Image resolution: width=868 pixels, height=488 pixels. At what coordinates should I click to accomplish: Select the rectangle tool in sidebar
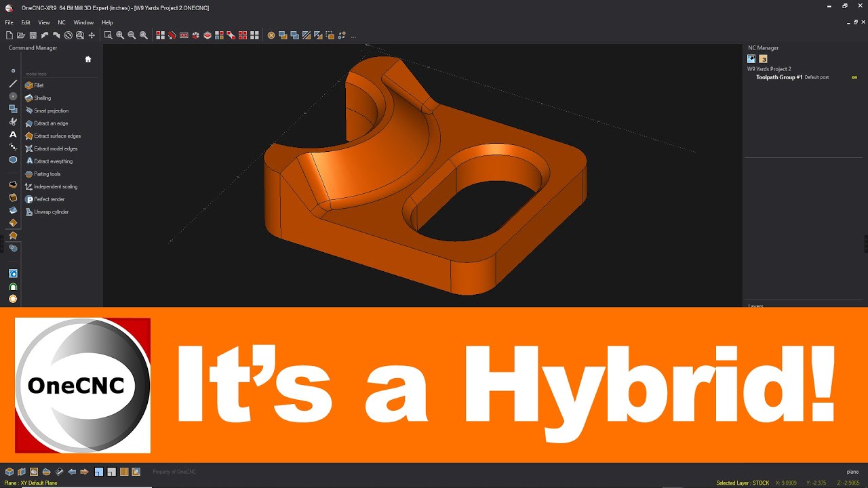point(13,109)
